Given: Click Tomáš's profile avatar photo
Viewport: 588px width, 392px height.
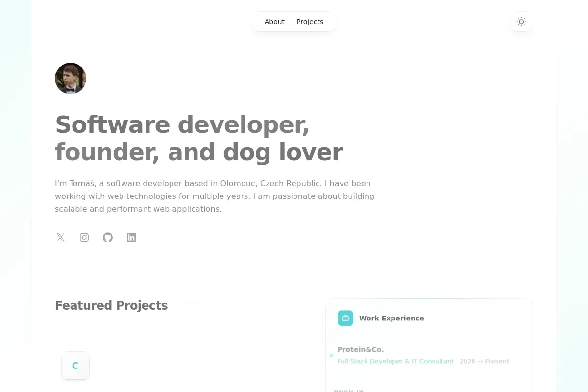Looking at the screenshot, I should click(x=71, y=78).
